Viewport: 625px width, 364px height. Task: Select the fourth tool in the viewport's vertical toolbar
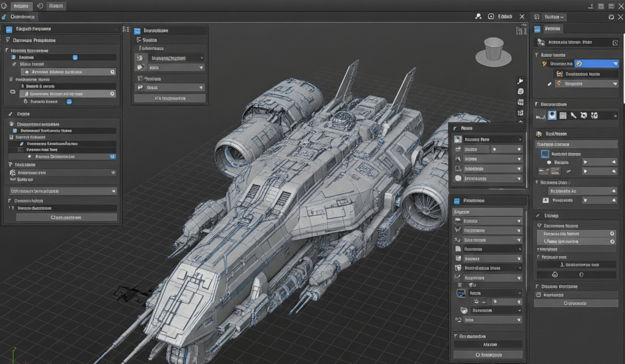tap(521, 113)
